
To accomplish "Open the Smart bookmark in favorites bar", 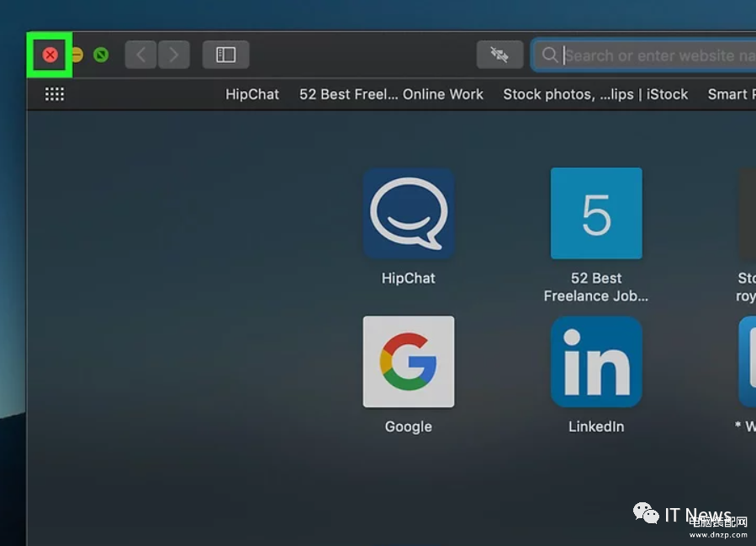I will tap(732, 94).
